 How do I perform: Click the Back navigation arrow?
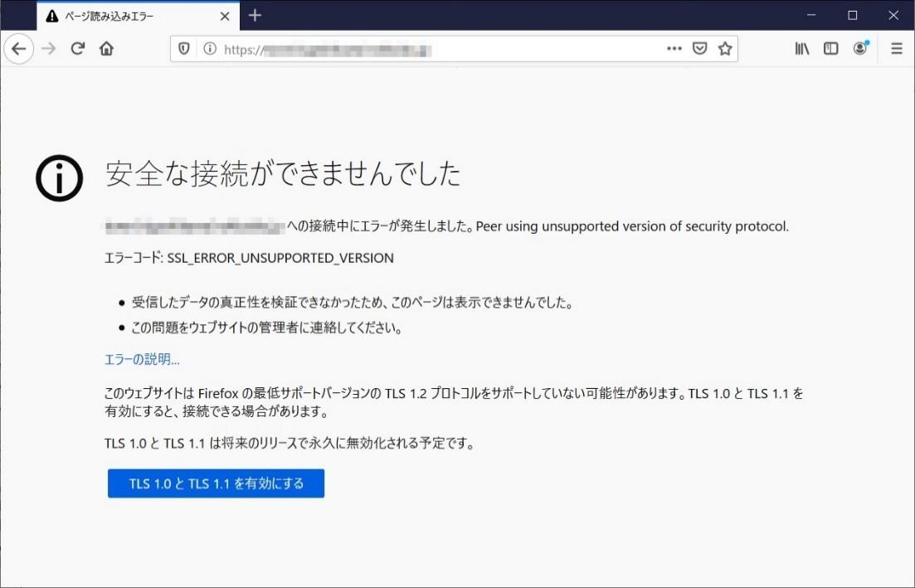pyautogui.click(x=19, y=49)
